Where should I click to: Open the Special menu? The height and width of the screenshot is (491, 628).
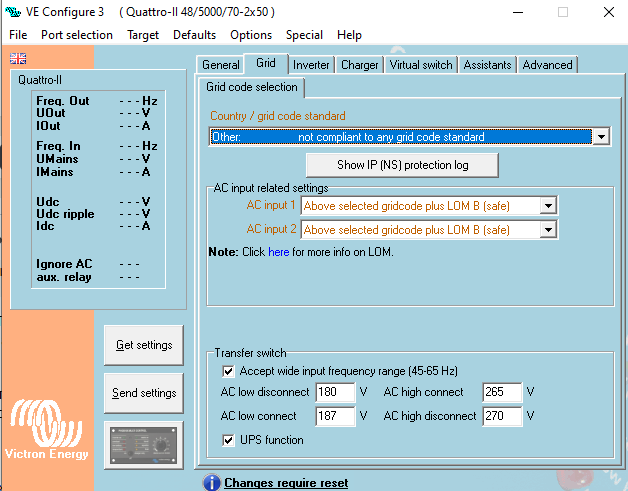[x=304, y=35]
